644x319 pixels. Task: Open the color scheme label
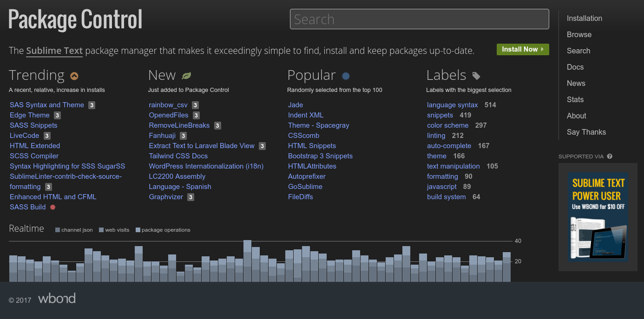click(448, 125)
